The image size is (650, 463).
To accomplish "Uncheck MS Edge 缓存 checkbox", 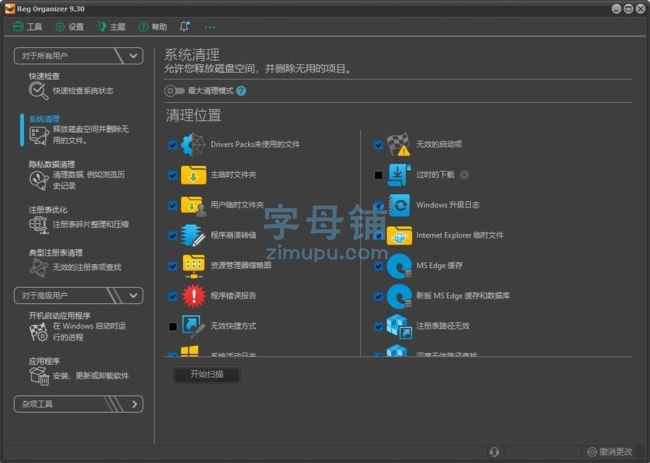I will pos(378,266).
